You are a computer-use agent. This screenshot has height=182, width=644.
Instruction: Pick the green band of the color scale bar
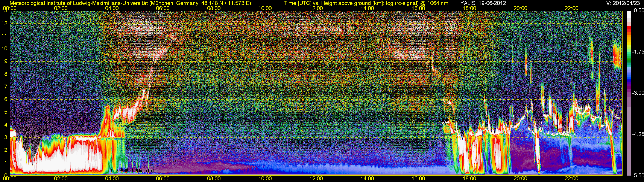point(629,59)
